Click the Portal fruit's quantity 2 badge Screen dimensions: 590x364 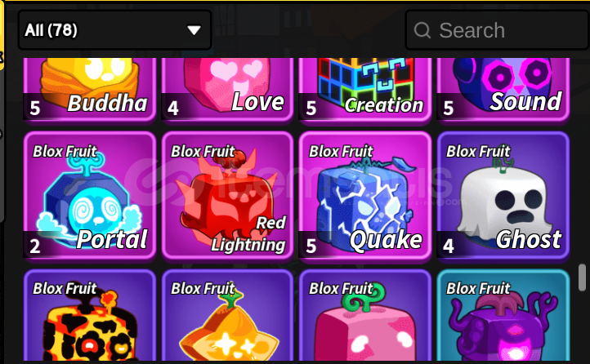(x=35, y=246)
